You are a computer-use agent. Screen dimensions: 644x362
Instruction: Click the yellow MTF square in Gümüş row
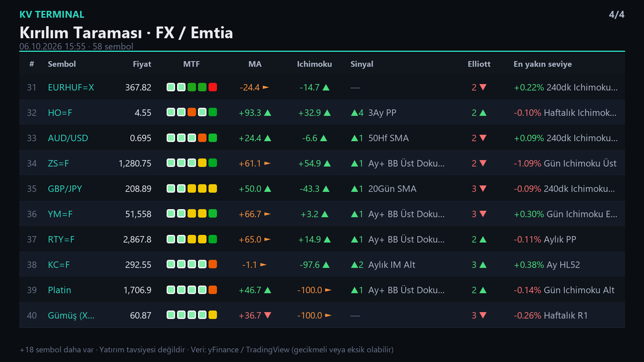tap(213, 315)
